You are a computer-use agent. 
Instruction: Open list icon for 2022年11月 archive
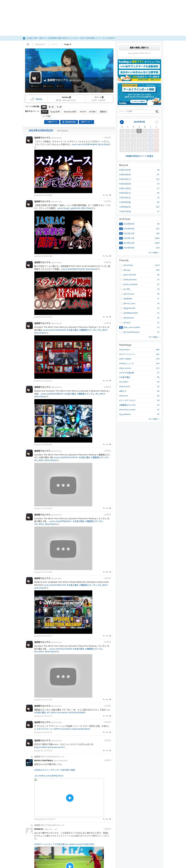[x=121, y=238]
